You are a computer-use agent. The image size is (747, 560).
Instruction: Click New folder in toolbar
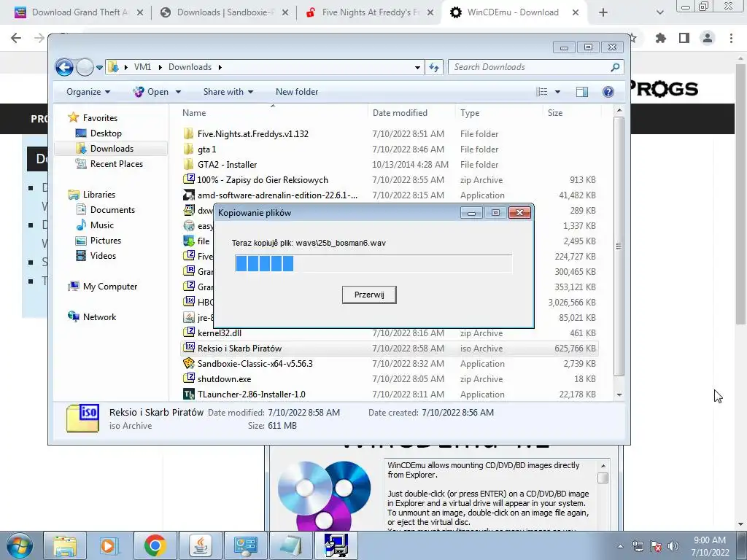[297, 92]
